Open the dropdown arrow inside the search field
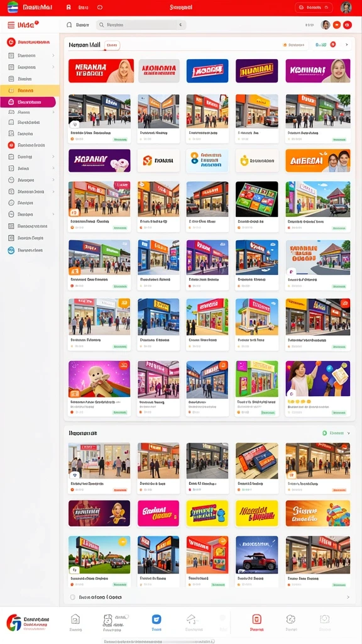The width and height of the screenshot is (362, 644). [x=180, y=25]
